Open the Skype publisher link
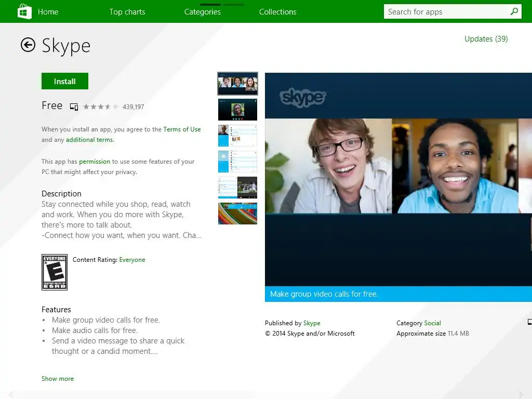Image resolution: width=532 pixels, height=399 pixels. click(312, 323)
